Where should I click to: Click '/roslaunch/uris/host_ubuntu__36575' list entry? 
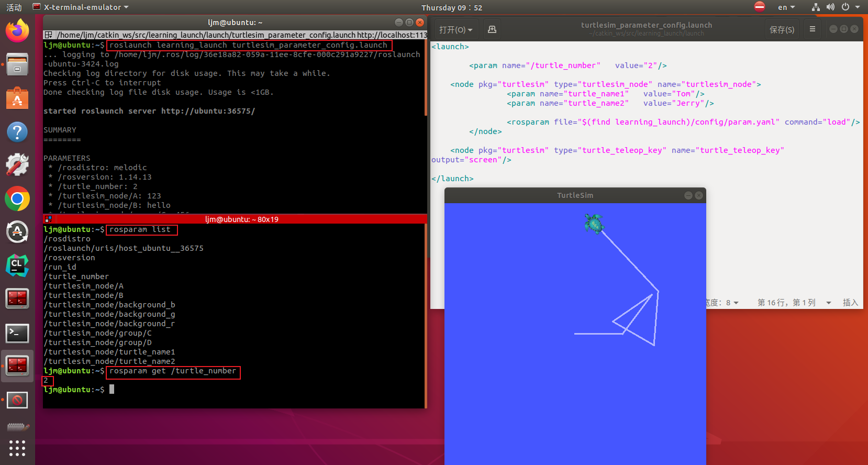coord(124,248)
